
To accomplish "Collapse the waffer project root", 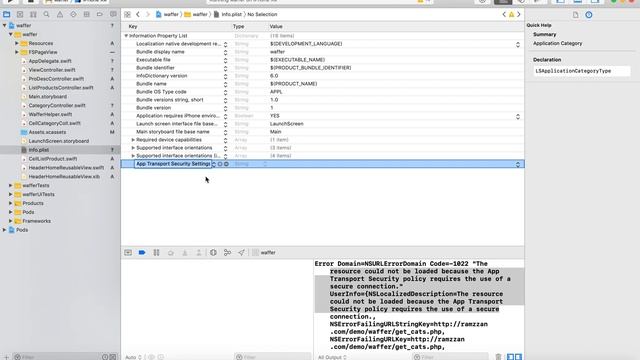I will [4, 25].
